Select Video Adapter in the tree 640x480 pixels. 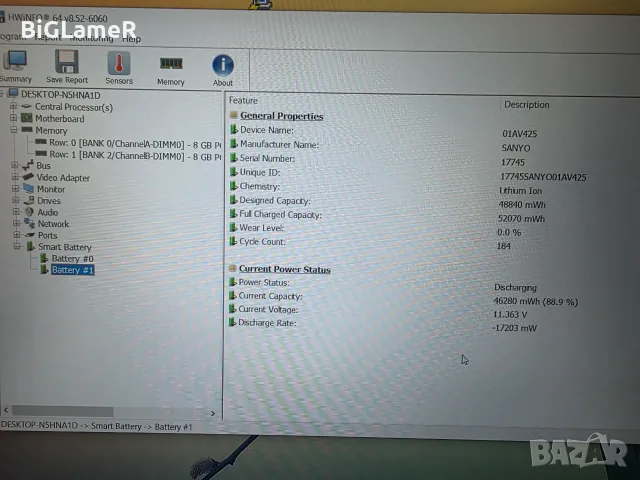(63, 178)
